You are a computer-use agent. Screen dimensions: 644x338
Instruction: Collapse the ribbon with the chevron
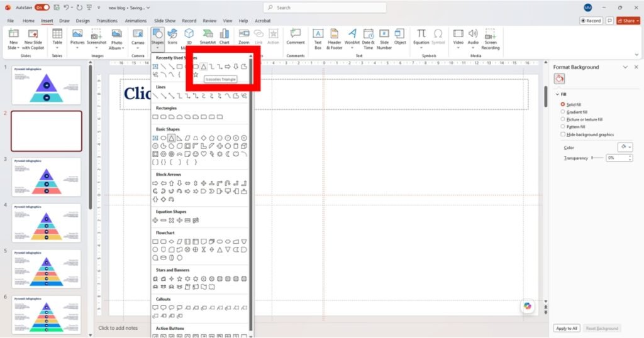coord(637,55)
